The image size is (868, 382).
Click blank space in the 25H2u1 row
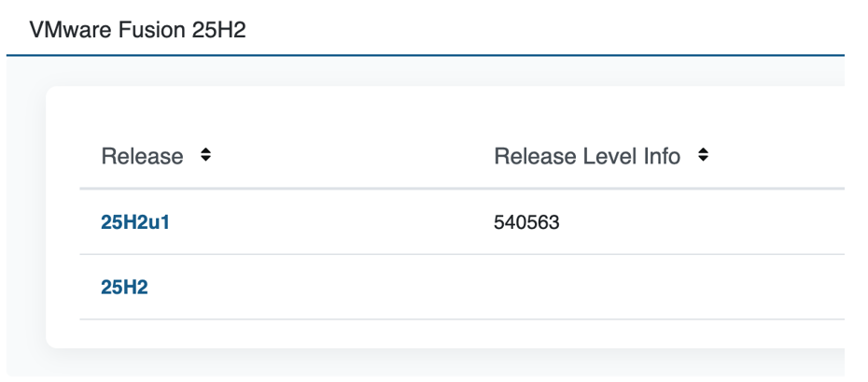point(327,222)
